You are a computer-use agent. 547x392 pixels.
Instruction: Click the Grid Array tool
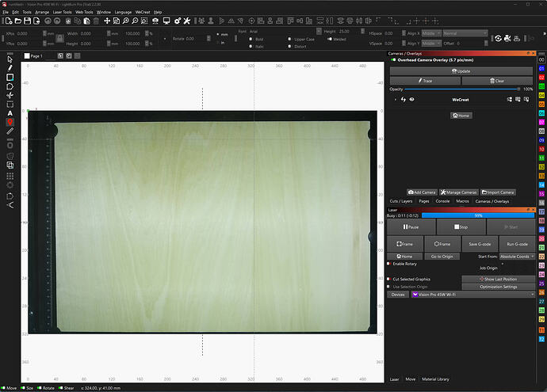click(10, 176)
